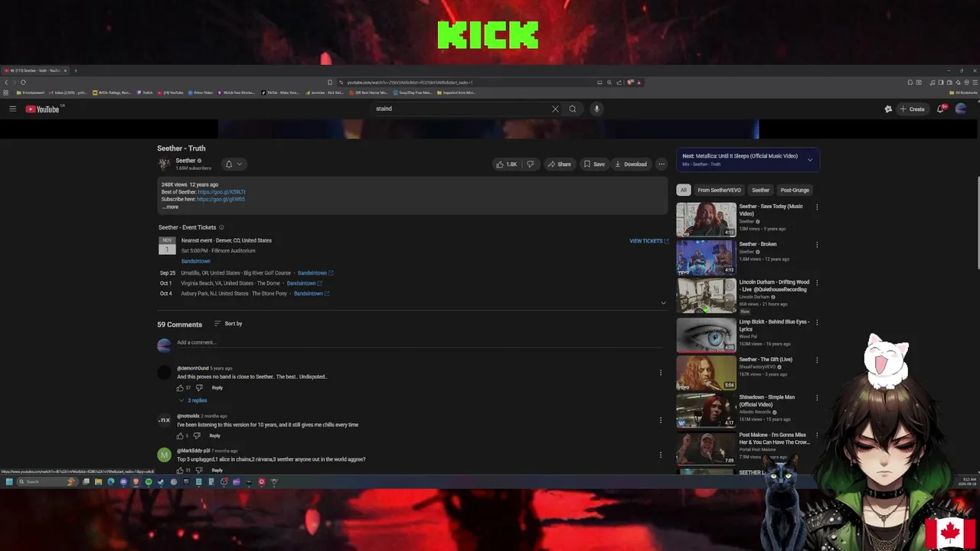Download the video
The height and width of the screenshot is (551, 980).
(x=631, y=164)
